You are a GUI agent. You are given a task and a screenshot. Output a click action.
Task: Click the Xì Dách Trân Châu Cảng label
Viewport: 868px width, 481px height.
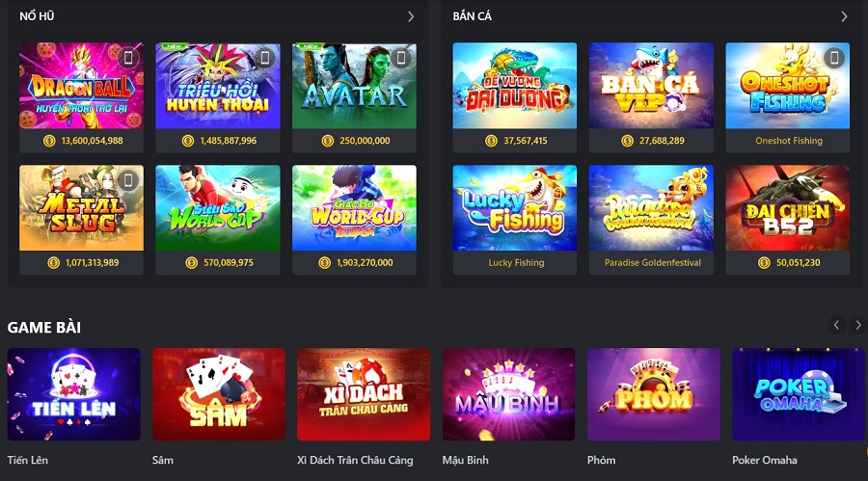tap(355, 460)
